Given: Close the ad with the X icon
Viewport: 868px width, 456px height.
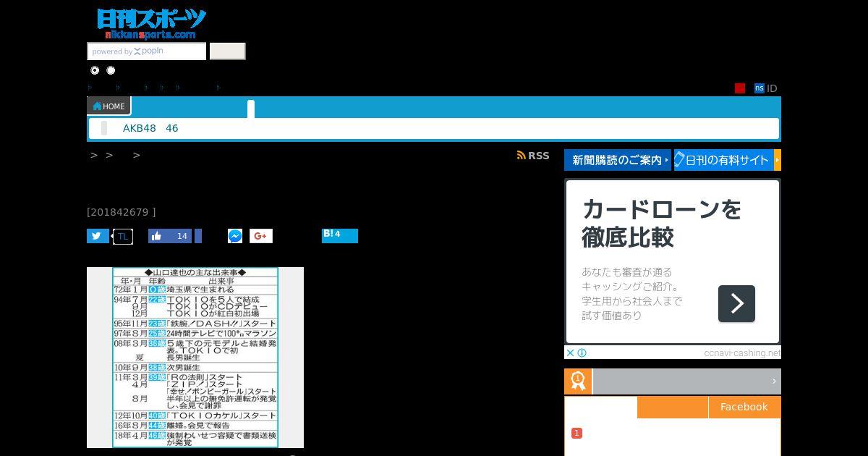Looking at the screenshot, I should (x=570, y=353).
